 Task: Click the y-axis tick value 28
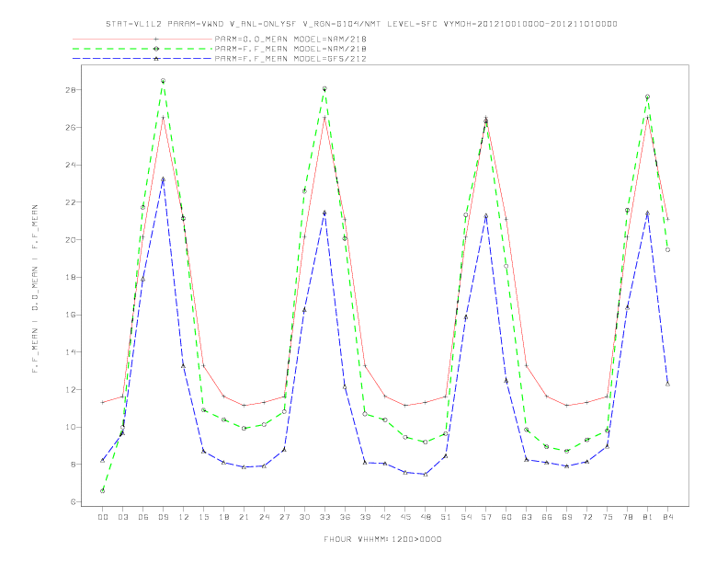pyautogui.click(x=70, y=90)
